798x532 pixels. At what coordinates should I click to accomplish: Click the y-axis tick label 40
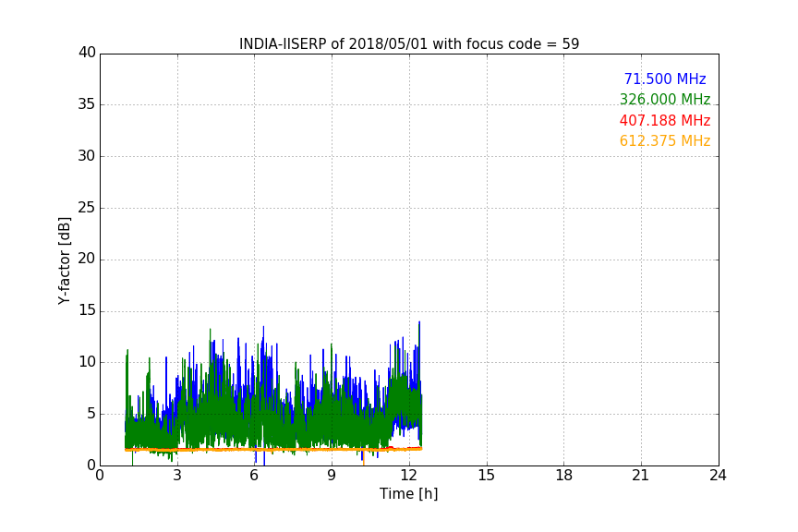point(87,53)
